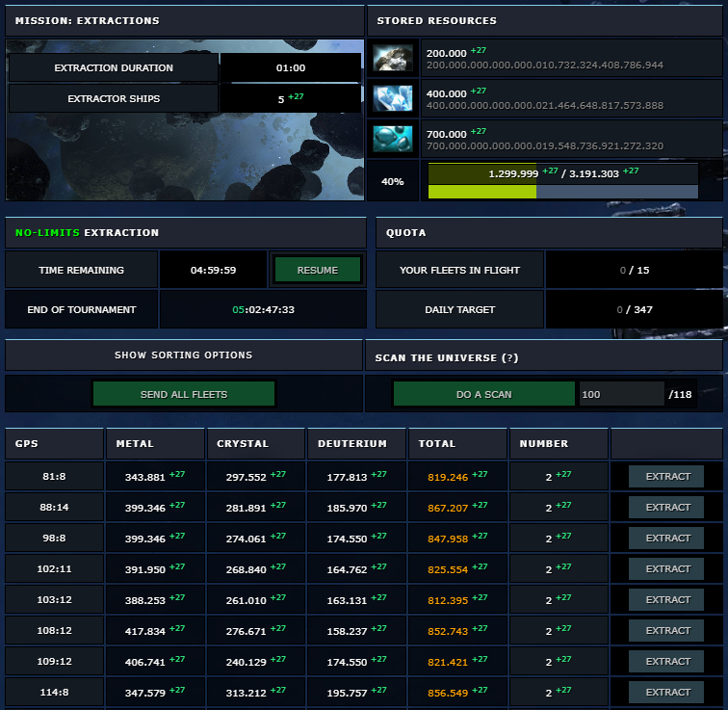Screen dimensions: 728x710
Task: Click the storage capacity progress bar
Action: click(562, 181)
